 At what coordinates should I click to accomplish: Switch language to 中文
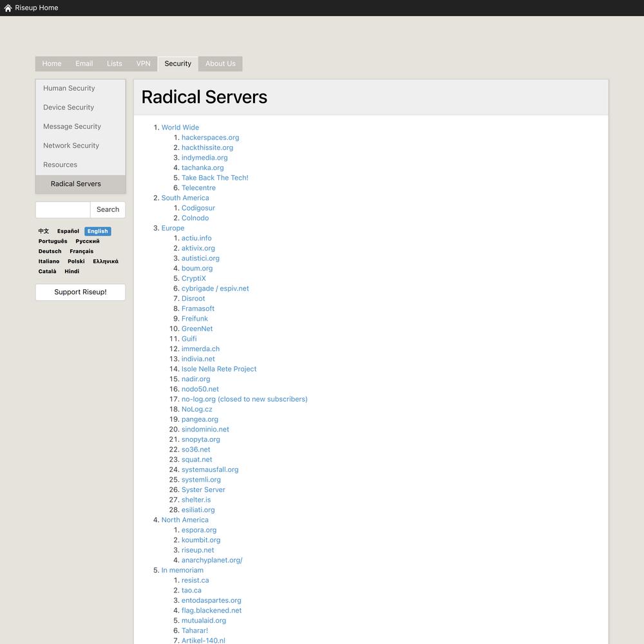tap(44, 231)
